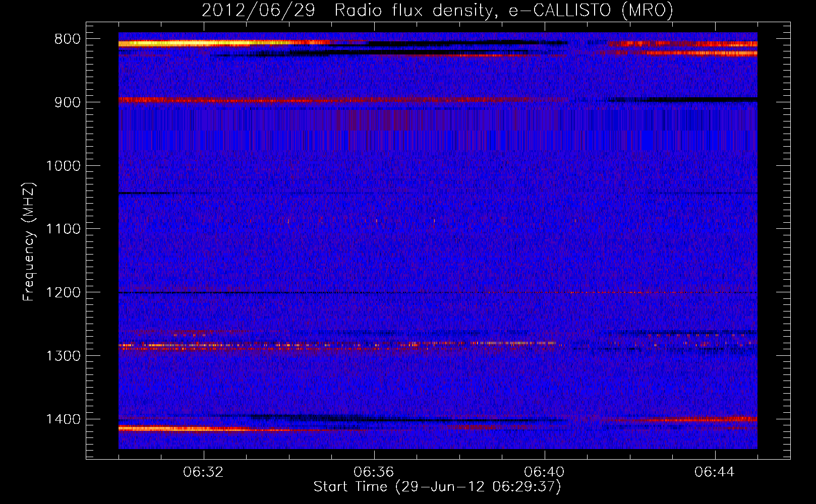Click the '06:36' time axis label
Viewport: 816px width, 504px height.
click(374, 472)
